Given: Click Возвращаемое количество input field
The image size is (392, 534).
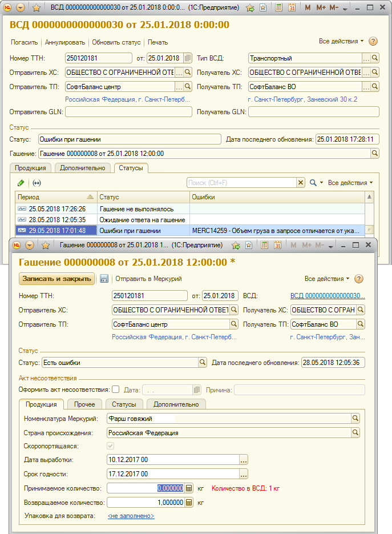Looking at the screenshot, I should [146, 503].
